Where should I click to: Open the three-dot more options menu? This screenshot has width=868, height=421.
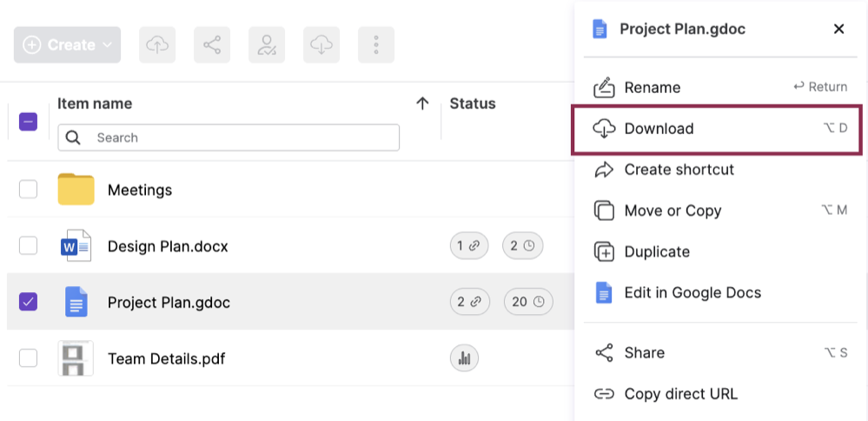tap(376, 44)
